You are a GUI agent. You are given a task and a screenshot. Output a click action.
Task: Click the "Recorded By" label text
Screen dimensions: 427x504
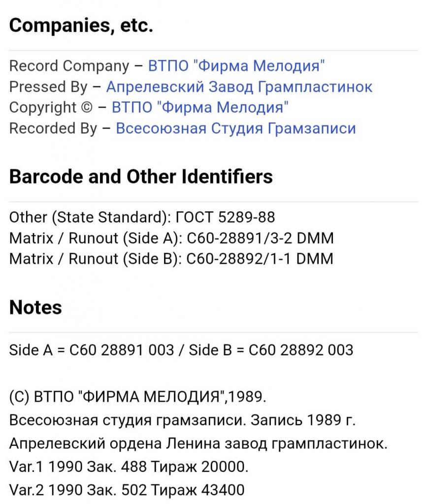tap(53, 128)
